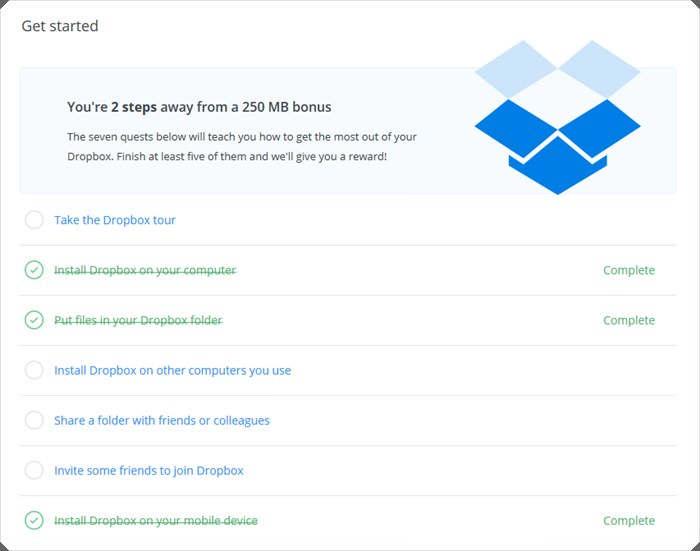This screenshot has height=551, width=700.
Task: Toggle the 'Take the Dropbox tour' circle
Action: click(x=34, y=220)
